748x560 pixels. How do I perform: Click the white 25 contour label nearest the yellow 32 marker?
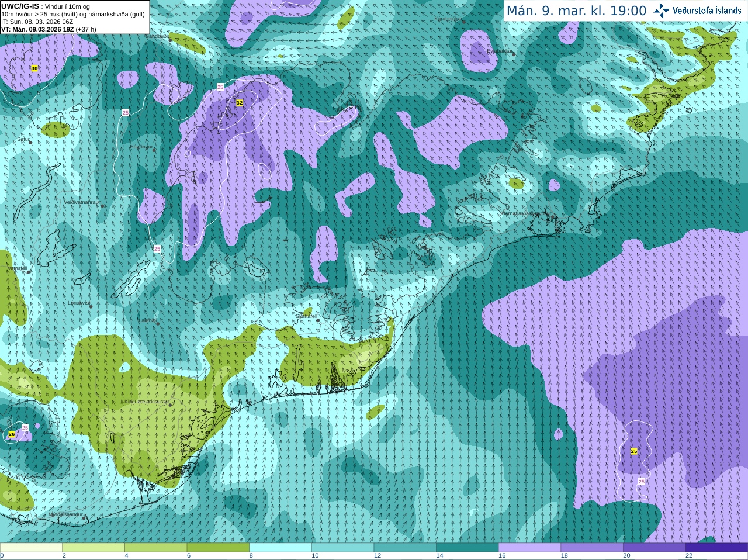(x=220, y=87)
